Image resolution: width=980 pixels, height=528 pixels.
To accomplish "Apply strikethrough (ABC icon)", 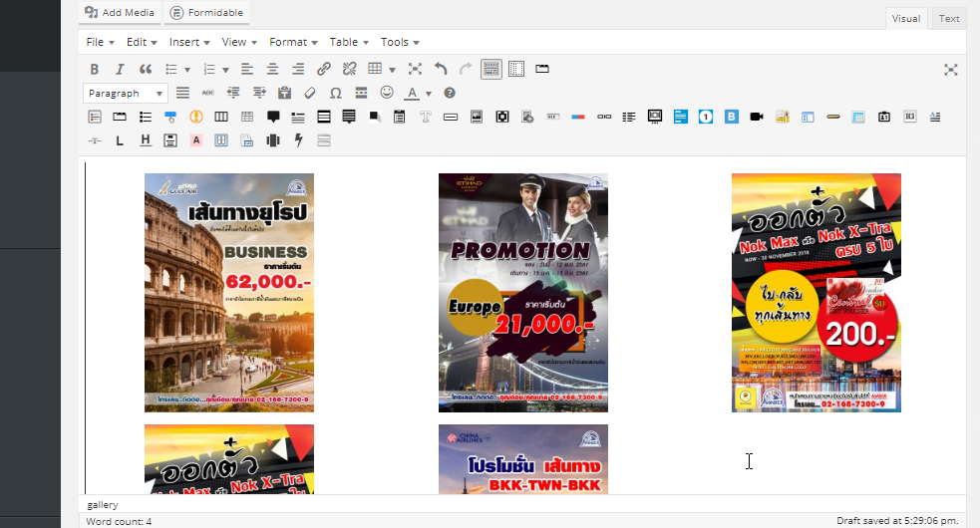I will [208, 93].
